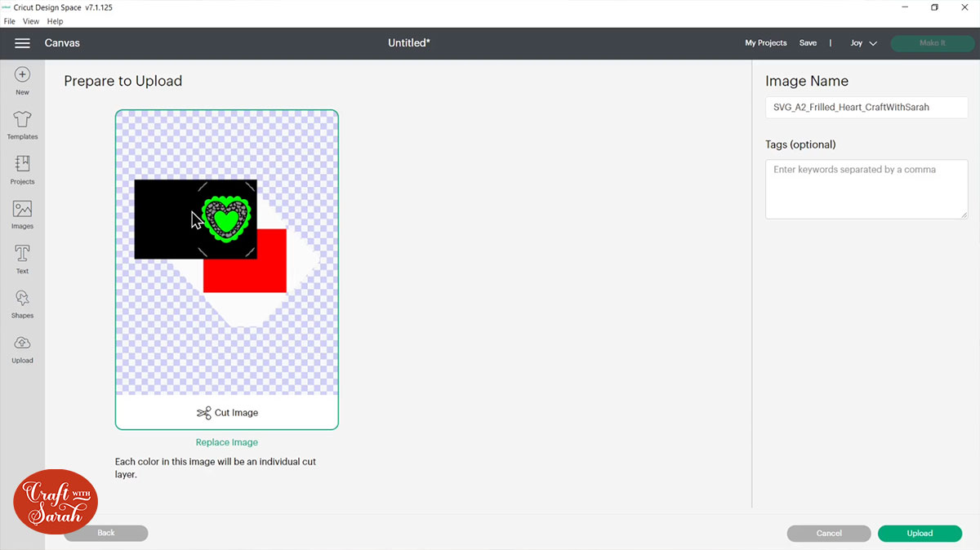Screen dimensions: 980x550
Task: Open the Help menu
Action: point(55,20)
